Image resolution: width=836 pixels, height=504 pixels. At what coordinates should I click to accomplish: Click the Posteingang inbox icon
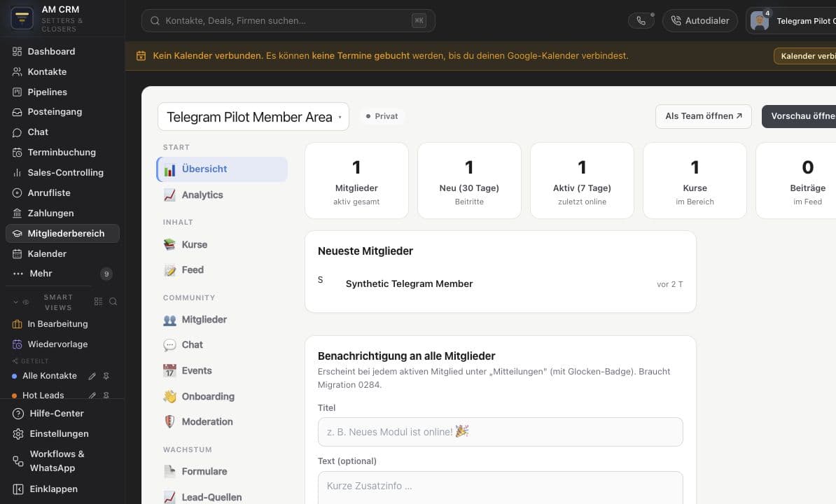tap(17, 112)
